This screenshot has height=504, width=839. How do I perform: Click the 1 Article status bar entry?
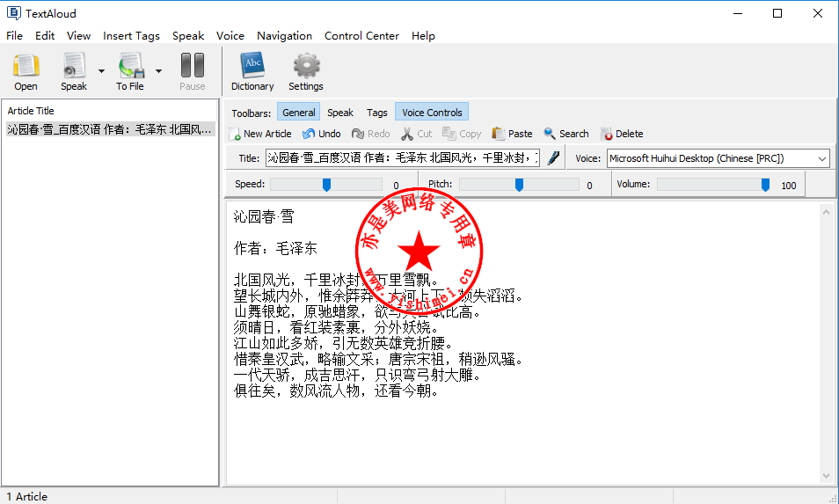pos(26,496)
